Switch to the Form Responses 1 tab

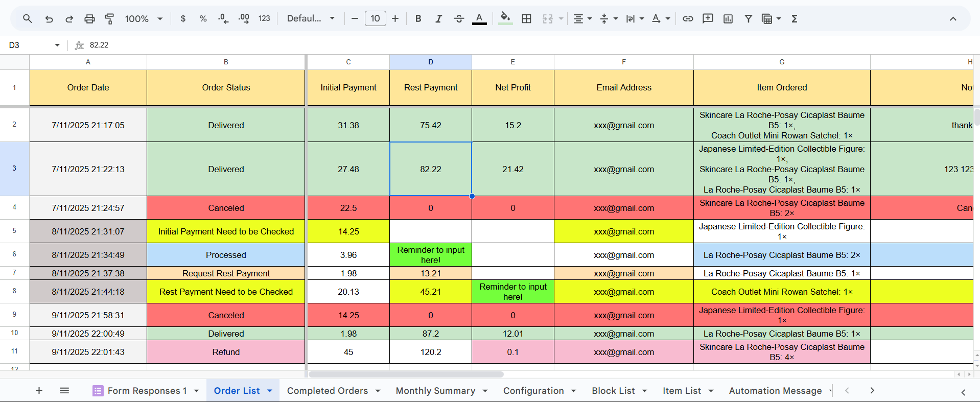click(147, 391)
